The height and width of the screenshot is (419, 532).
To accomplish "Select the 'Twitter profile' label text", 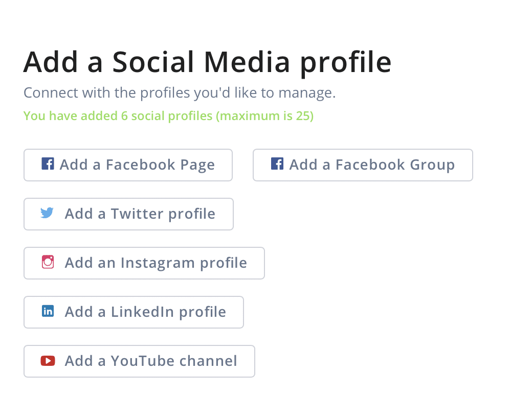I will point(163,214).
